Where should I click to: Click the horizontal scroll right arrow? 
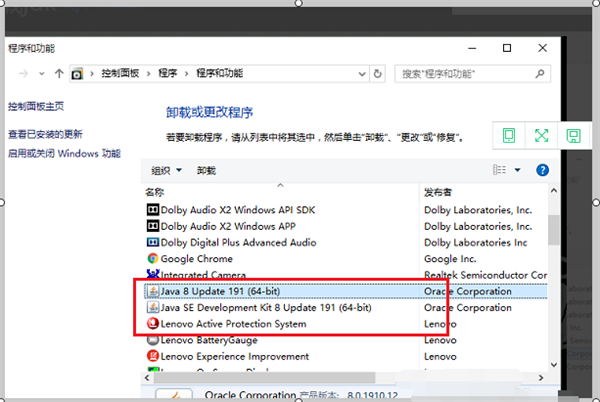tap(541, 378)
